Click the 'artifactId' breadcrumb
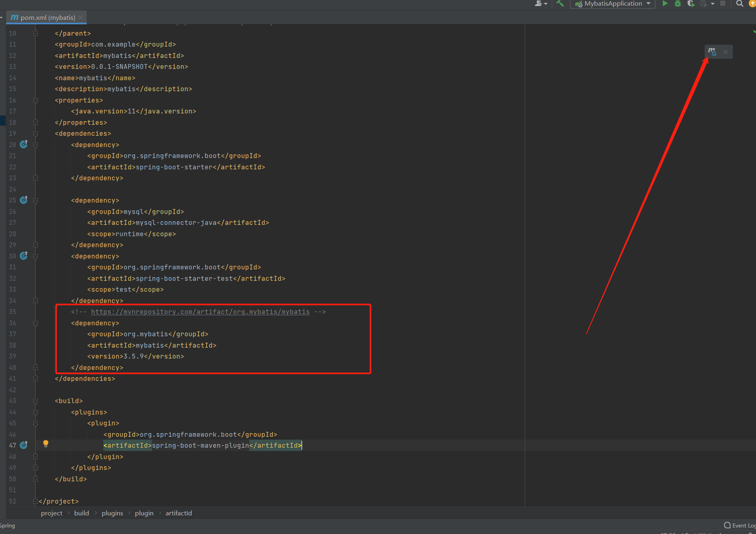The image size is (756, 534). [179, 513]
